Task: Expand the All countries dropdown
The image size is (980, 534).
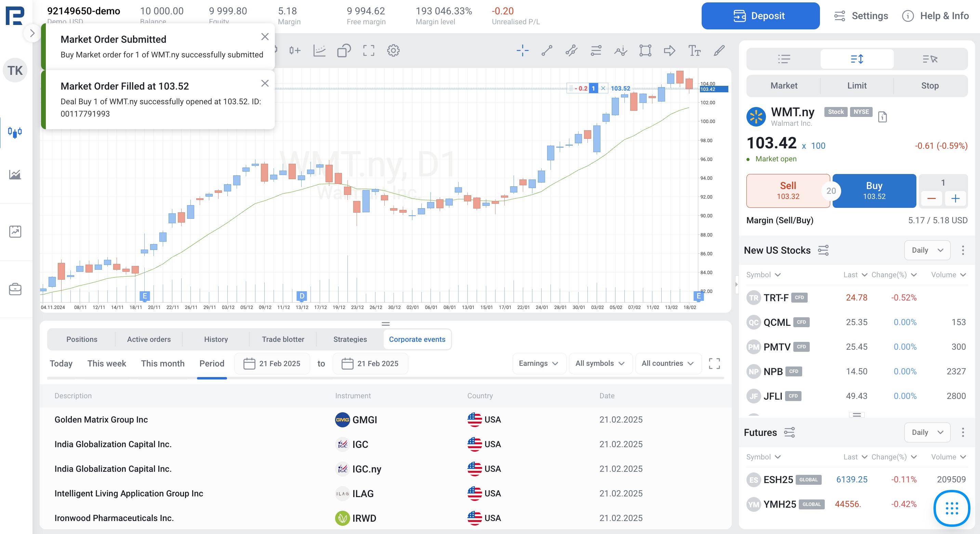Action: [x=667, y=363]
